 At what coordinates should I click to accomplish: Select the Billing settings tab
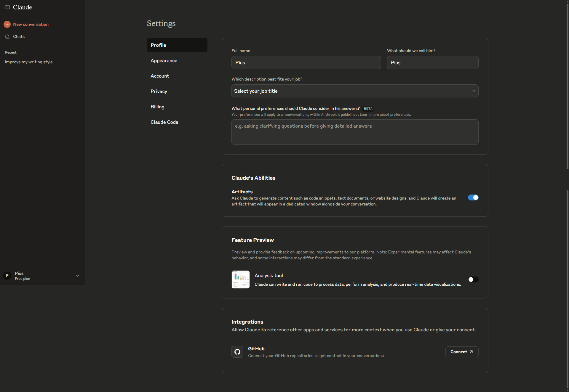(x=177, y=107)
